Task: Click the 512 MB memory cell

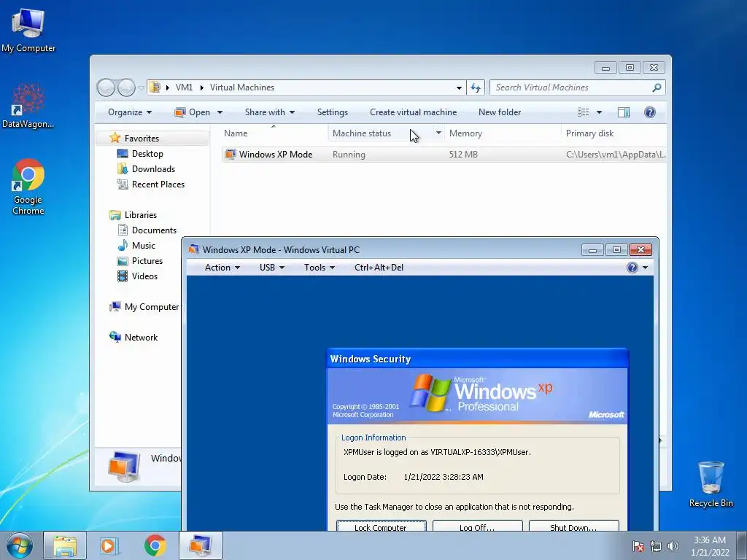Action: 463,155
